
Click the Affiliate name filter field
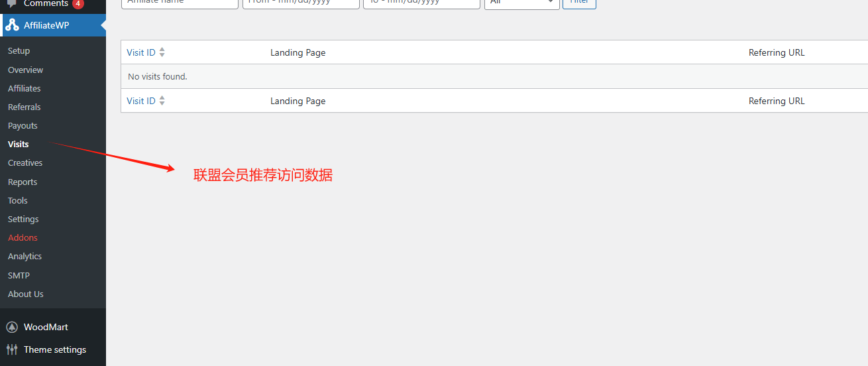[180, 3]
